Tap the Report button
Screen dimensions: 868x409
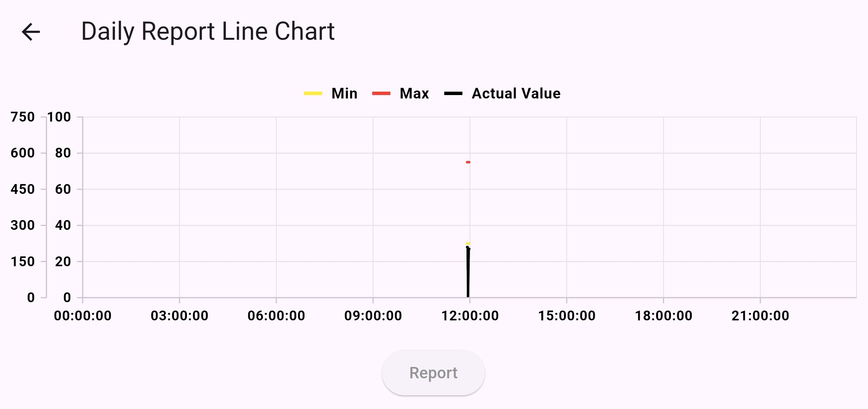click(433, 373)
